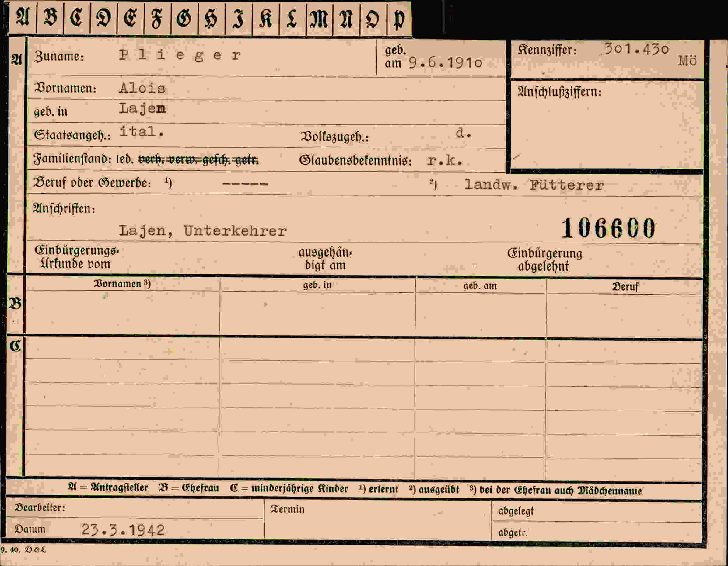Click the 'Mö' note under the Kennziffer
Viewport: 728px width, 566px height.
[687, 61]
